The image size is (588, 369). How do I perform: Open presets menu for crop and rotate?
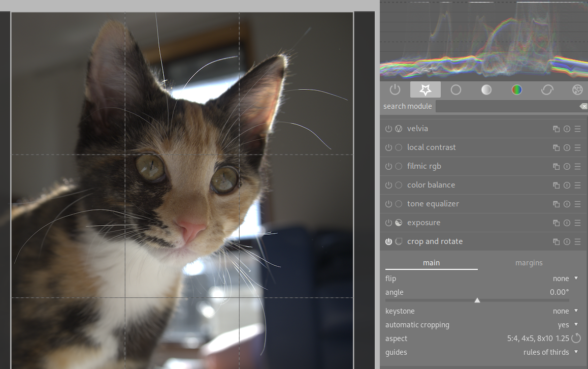coord(578,241)
